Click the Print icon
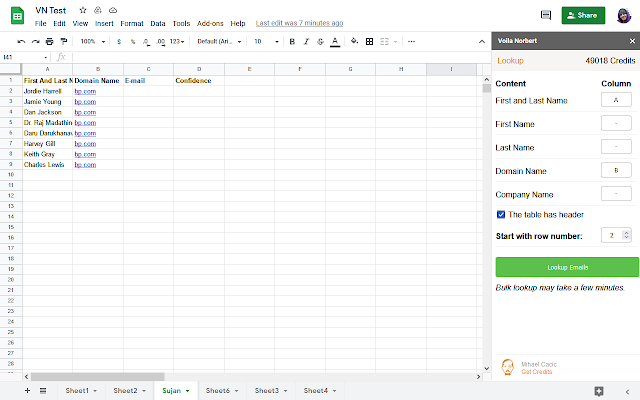 pos(49,41)
